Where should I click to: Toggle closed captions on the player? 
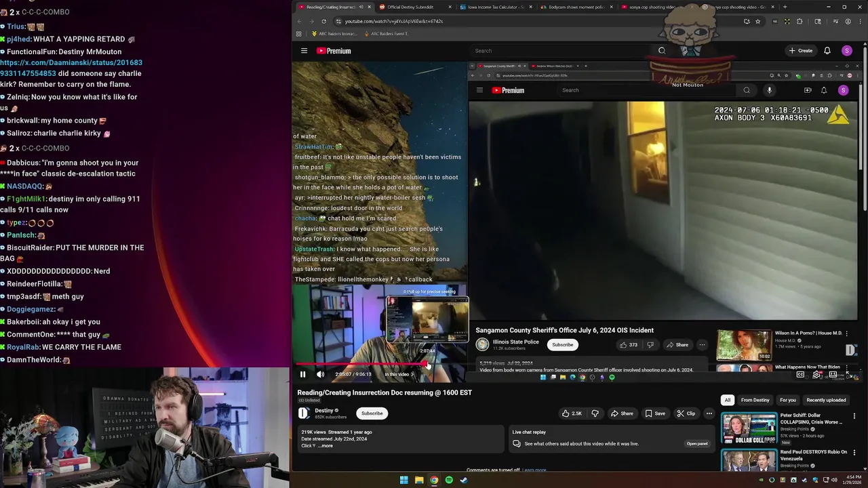click(x=800, y=375)
